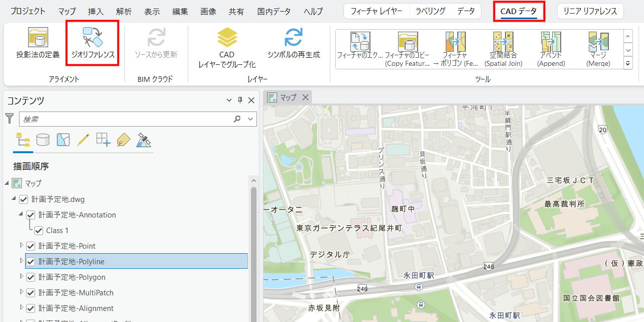Switch to list by editing pencil icon

point(83,140)
